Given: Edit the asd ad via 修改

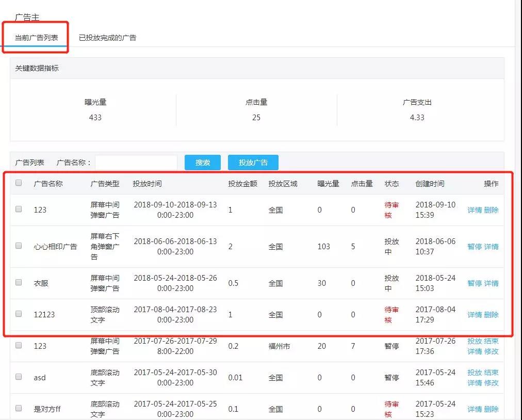Looking at the screenshot, I should [492, 383].
